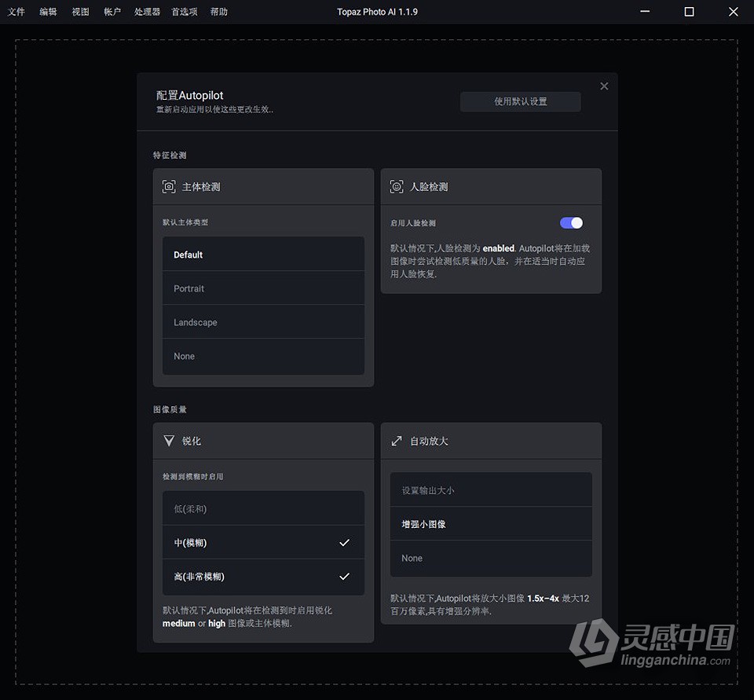Choose 低(柔和) sharpen option
This screenshot has height=700, width=754.
click(x=263, y=508)
